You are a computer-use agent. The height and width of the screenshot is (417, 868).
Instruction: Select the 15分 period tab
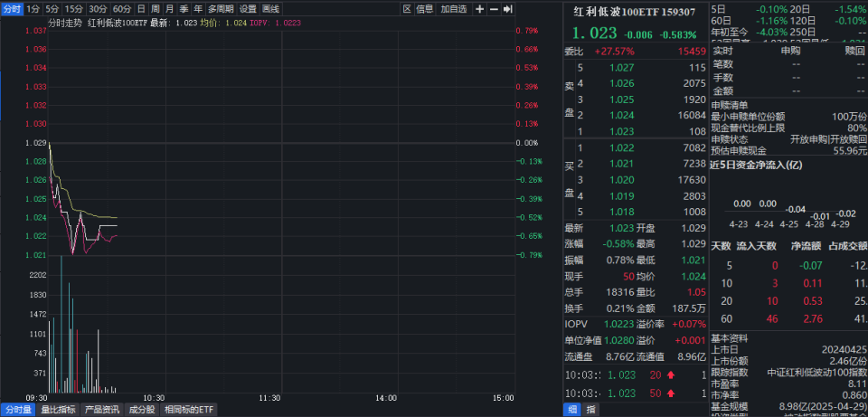[x=73, y=9]
